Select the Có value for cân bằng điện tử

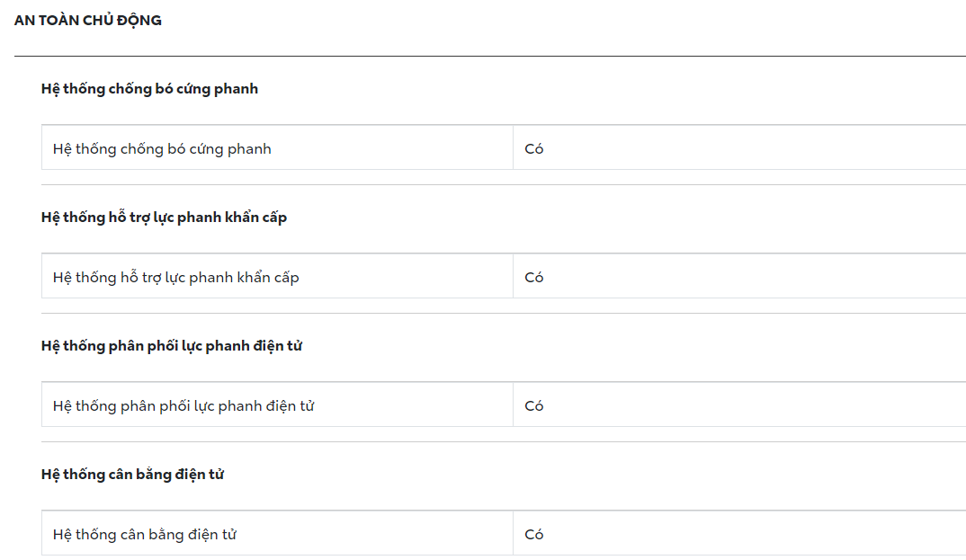tap(534, 535)
